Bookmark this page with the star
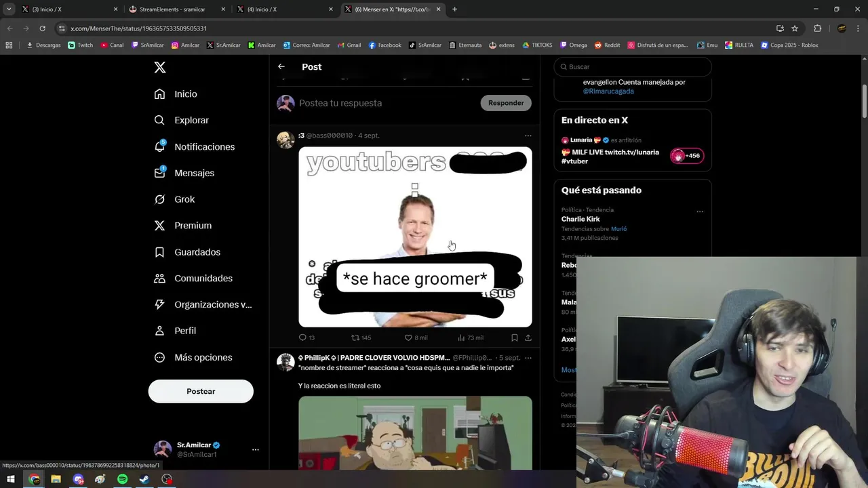Screen dimensions: 868x488 click(795, 28)
